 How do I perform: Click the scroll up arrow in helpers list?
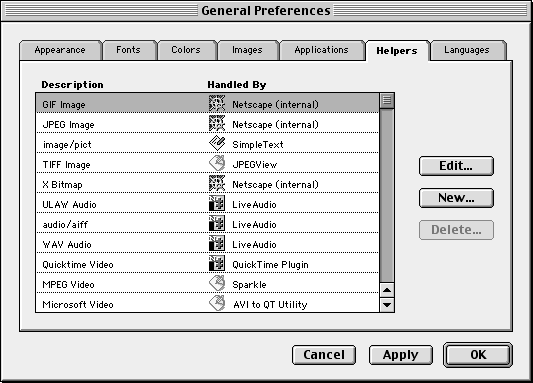tap(387, 290)
